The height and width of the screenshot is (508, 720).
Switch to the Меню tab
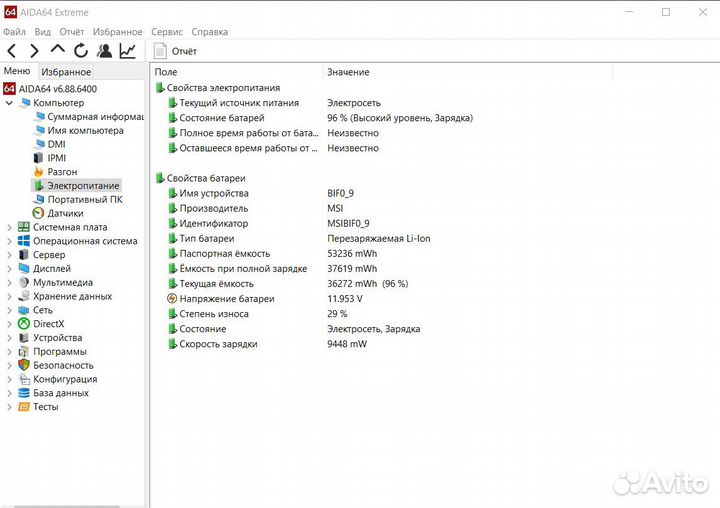(x=17, y=71)
